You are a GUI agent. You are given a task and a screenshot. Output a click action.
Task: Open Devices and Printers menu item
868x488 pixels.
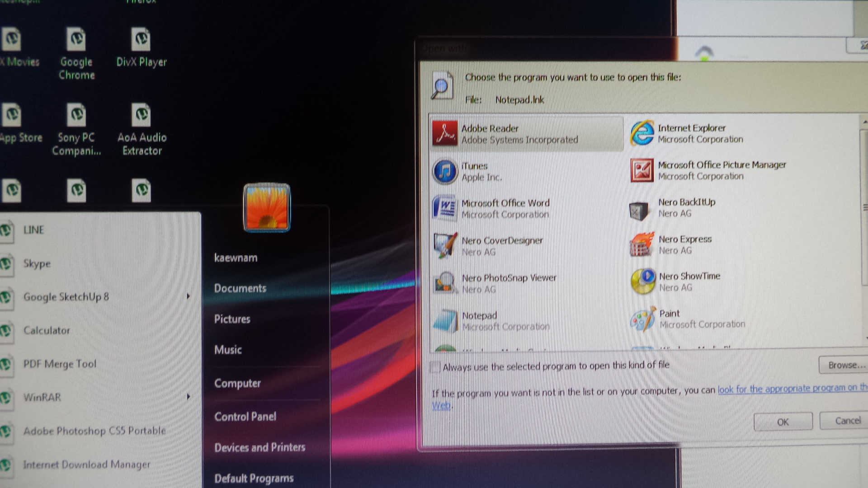[x=259, y=447]
